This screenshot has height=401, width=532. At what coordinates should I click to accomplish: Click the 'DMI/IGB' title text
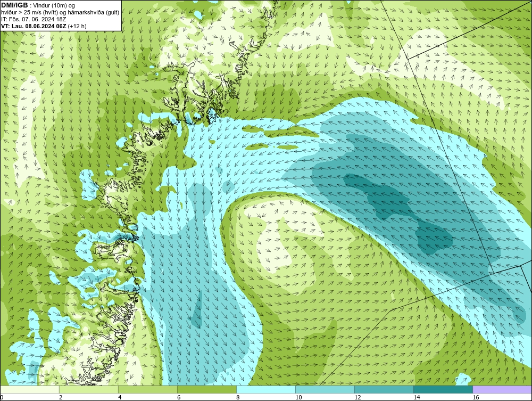14,5
